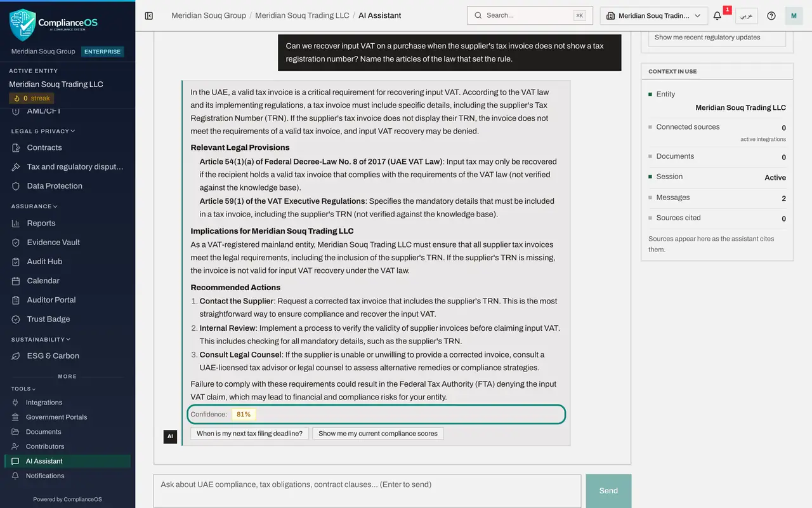The image size is (812, 508).
Task: Click 'Show me my current compliance scores' suggestion
Action: (378, 434)
